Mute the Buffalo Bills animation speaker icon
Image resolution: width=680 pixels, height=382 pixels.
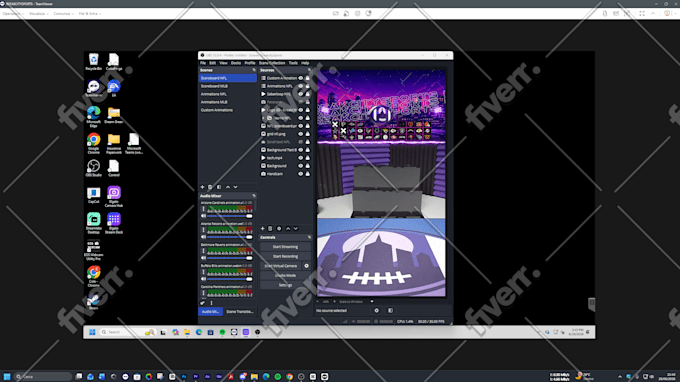tap(203, 279)
